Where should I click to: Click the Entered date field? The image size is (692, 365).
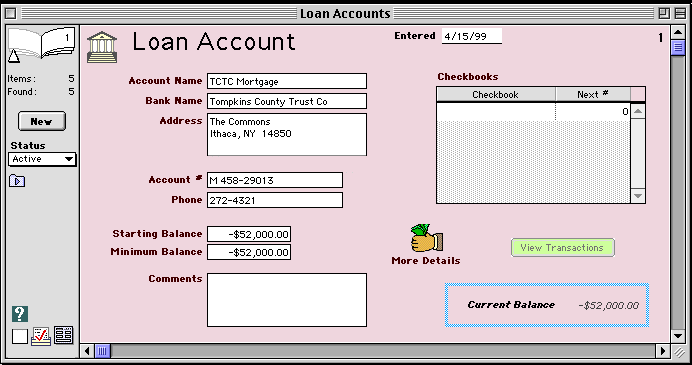471,36
